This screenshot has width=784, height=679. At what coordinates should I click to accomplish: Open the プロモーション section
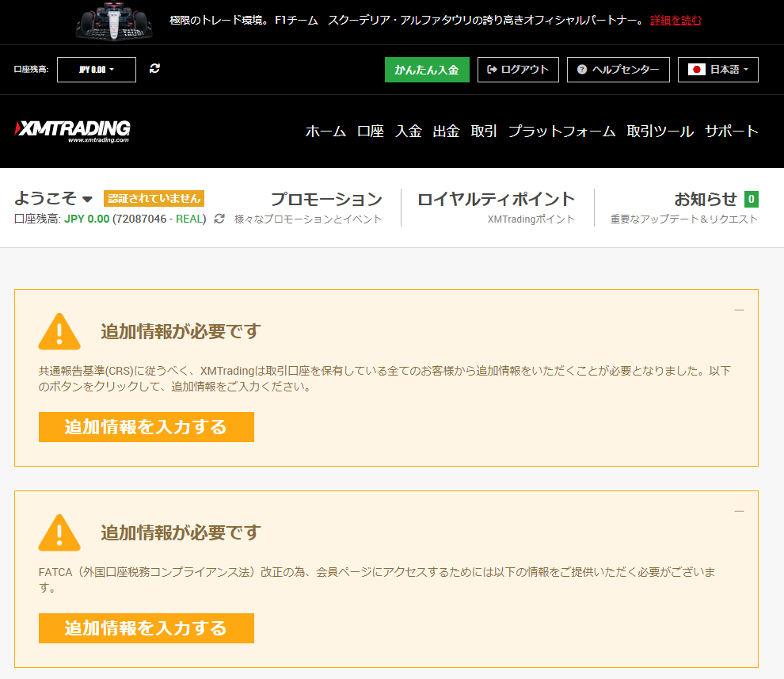(x=326, y=199)
